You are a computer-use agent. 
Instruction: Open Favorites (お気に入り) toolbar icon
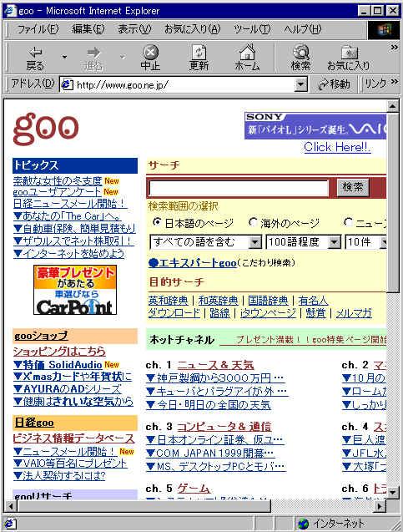click(349, 52)
